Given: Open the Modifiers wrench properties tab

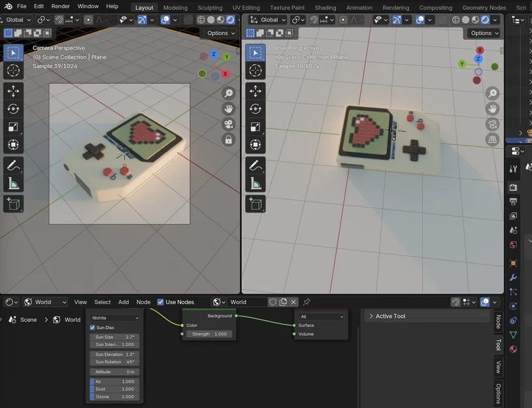Looking at the screenshot, I should coord(513,277).
